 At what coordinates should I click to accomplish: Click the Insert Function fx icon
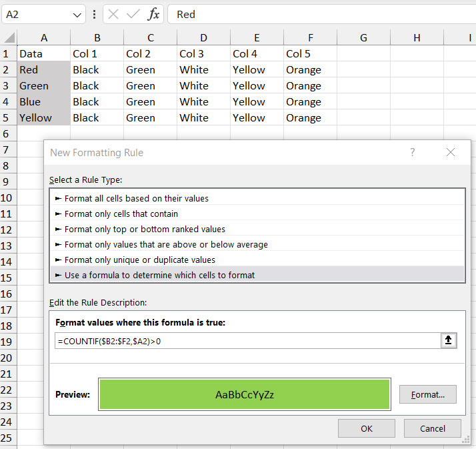pos(153,14)
